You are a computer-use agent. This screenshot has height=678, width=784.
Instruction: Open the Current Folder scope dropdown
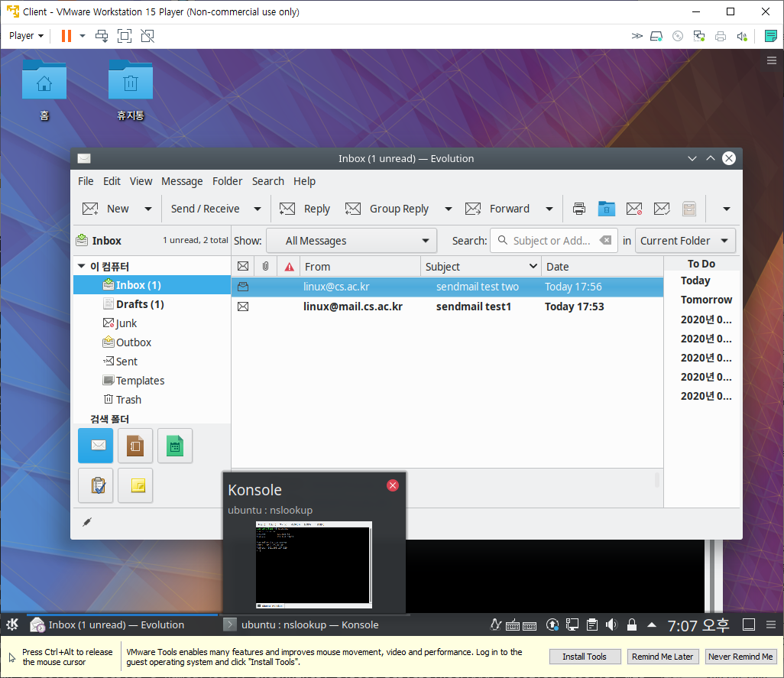pyautogui.click(x=685, y=241)
